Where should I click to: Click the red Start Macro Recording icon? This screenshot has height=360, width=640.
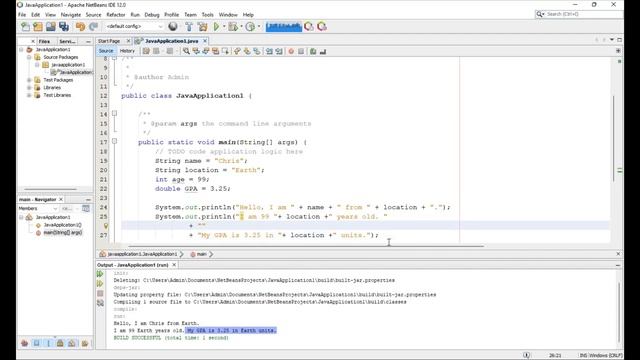pos(291,51)
